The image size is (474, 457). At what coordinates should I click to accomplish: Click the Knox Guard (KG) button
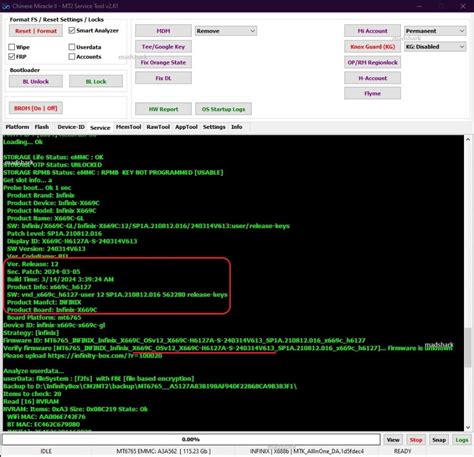(x=372, y=47)
